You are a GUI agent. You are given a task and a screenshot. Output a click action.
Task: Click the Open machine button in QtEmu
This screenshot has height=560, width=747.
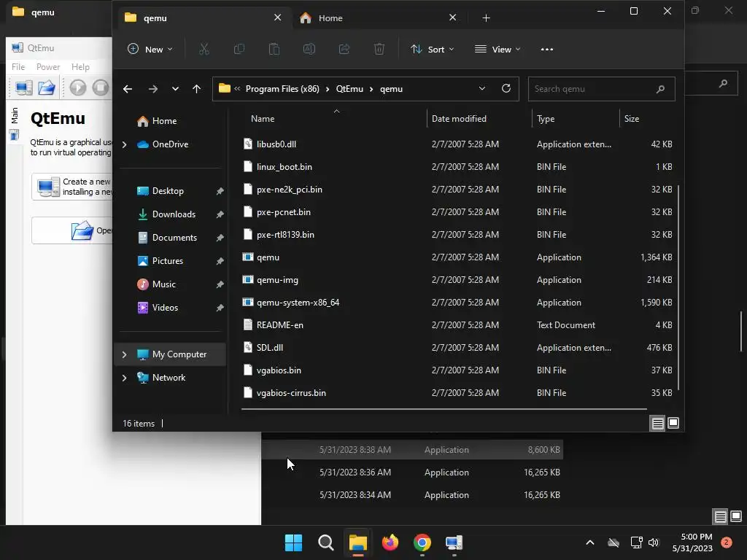pyautogui.click(x=72, y=231)
